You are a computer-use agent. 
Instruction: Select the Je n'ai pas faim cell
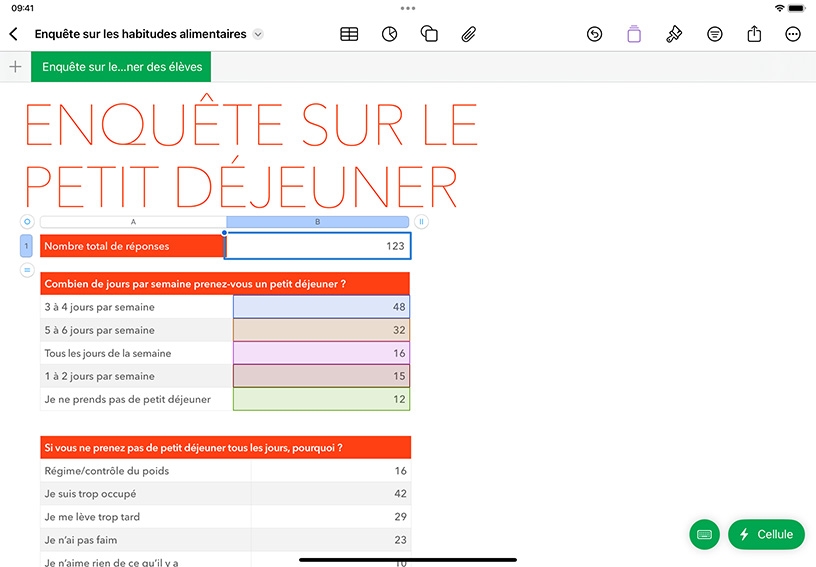point(146,540)
